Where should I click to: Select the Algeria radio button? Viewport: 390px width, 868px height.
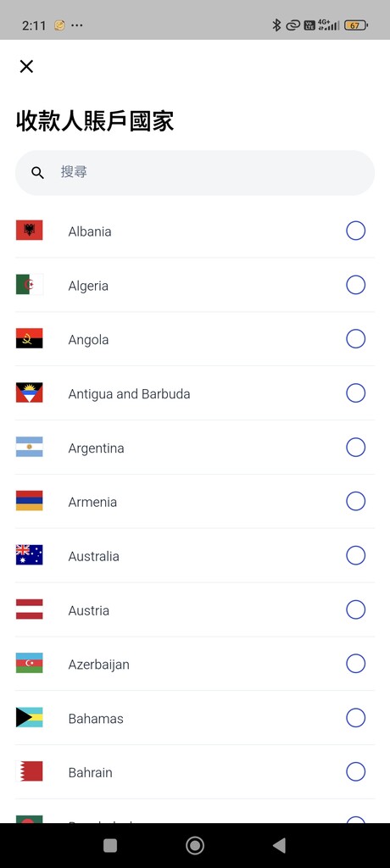click(355, 285)
